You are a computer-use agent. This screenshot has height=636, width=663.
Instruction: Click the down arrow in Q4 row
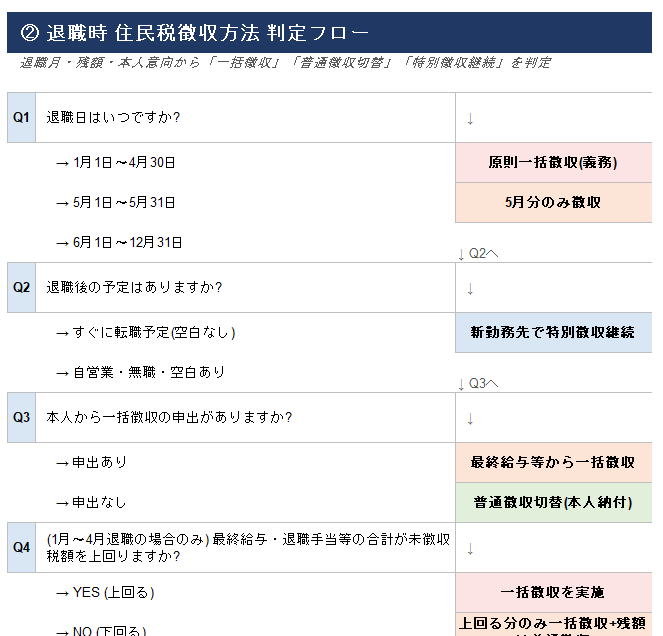coord(470,549)
